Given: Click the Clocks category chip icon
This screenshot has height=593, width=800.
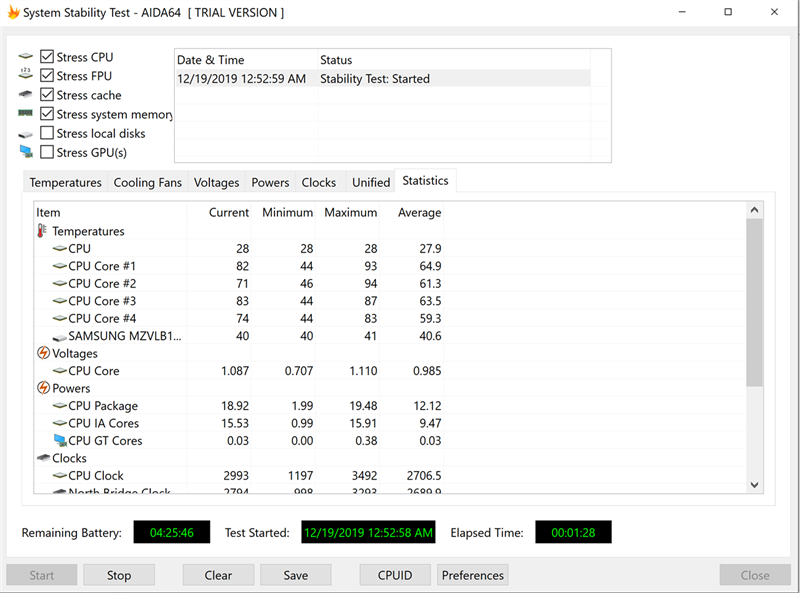Looking at the screenshot, I should (43, 458).
